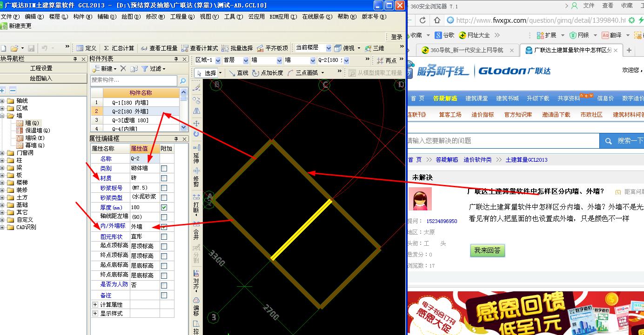This screenshot has width=644, height=335.
Task: Toggle 是否为人防 attach checkbox
Action: [164, 285]
